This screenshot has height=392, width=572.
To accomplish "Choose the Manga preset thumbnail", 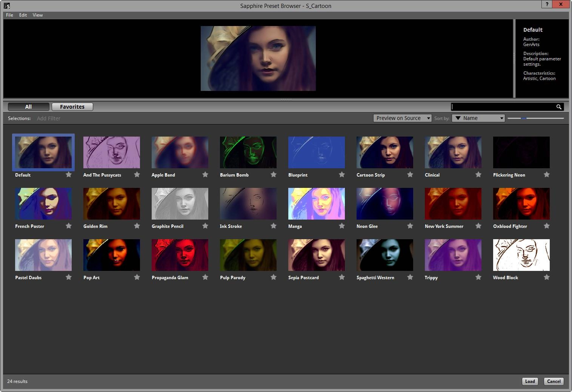I will coord(317,204).
